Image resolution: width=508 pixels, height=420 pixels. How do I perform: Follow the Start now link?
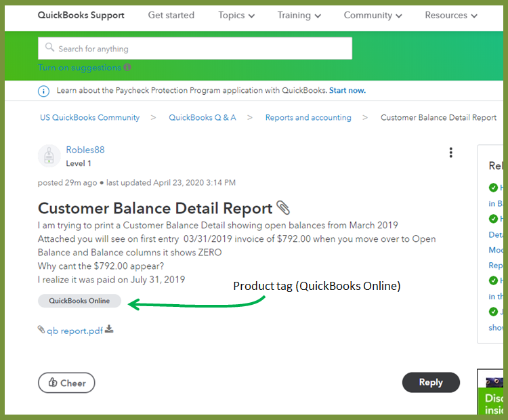pyautogui.click(x=347, y=90)
